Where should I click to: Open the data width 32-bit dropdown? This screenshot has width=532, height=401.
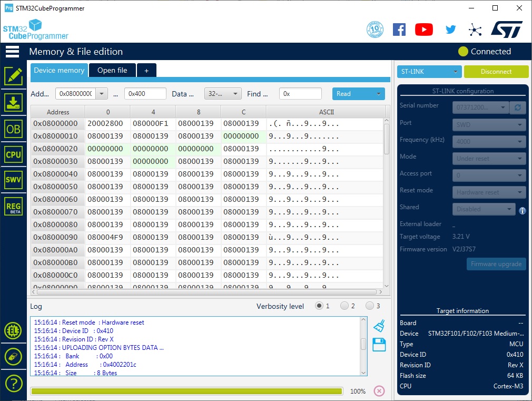point(223,94)
